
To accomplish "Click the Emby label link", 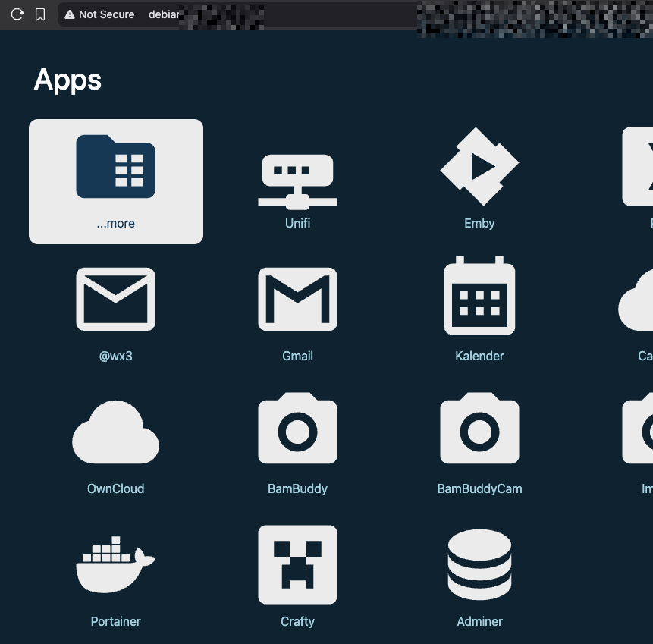I will 479,223.
